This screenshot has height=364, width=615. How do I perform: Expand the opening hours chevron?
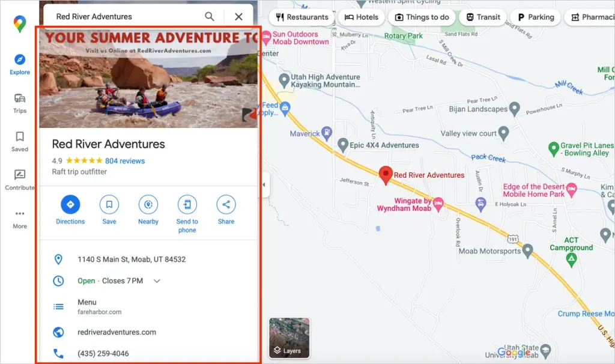coord(157,281)
